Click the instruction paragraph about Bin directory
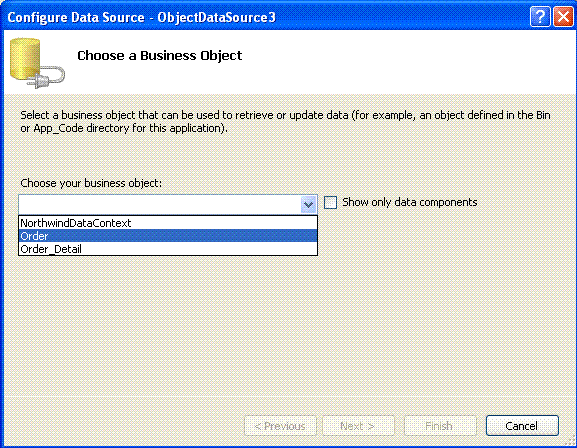This screenshot has width=577, height=448. [x=285, y=121]
